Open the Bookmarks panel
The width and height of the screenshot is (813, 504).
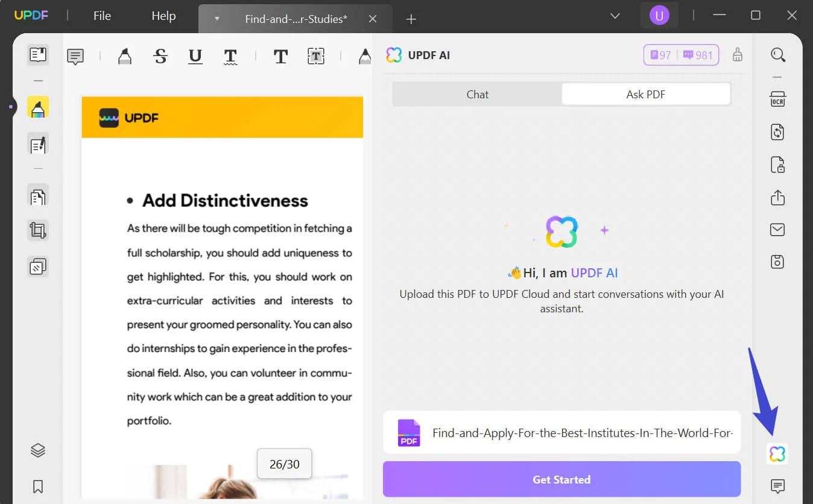click(x=38, y=487)
